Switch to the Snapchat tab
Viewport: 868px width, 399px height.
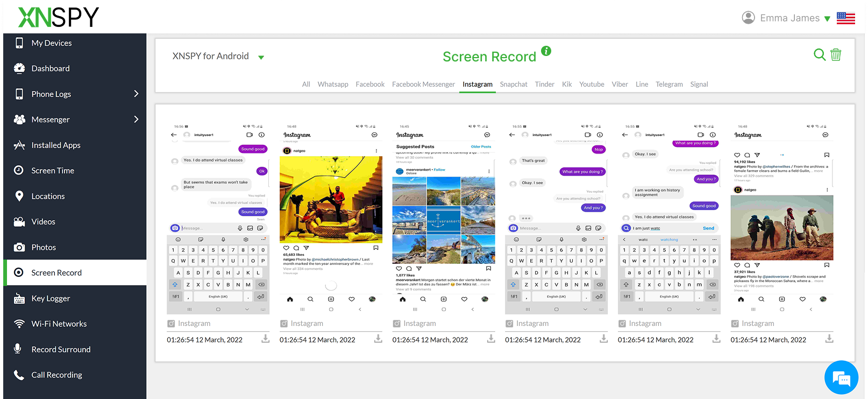point(514,85)
